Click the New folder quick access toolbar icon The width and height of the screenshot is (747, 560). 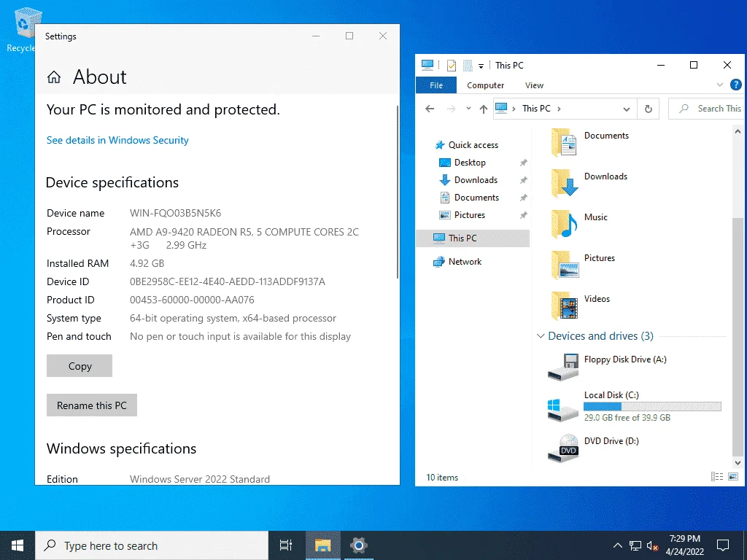point(468,65)
